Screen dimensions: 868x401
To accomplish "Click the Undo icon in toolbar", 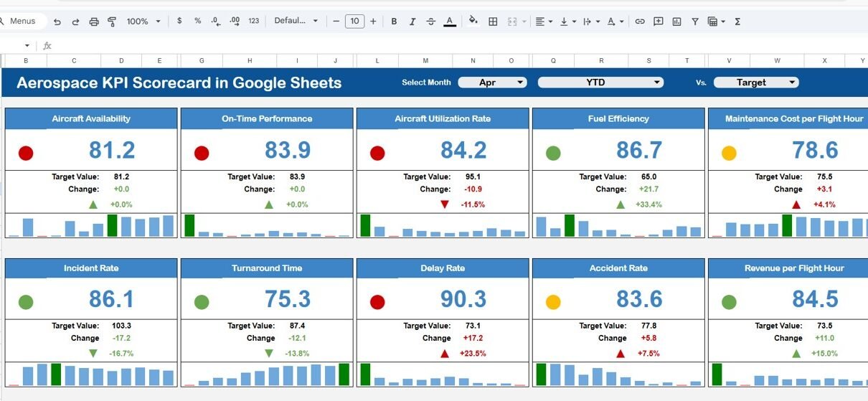I will point(57,22).
